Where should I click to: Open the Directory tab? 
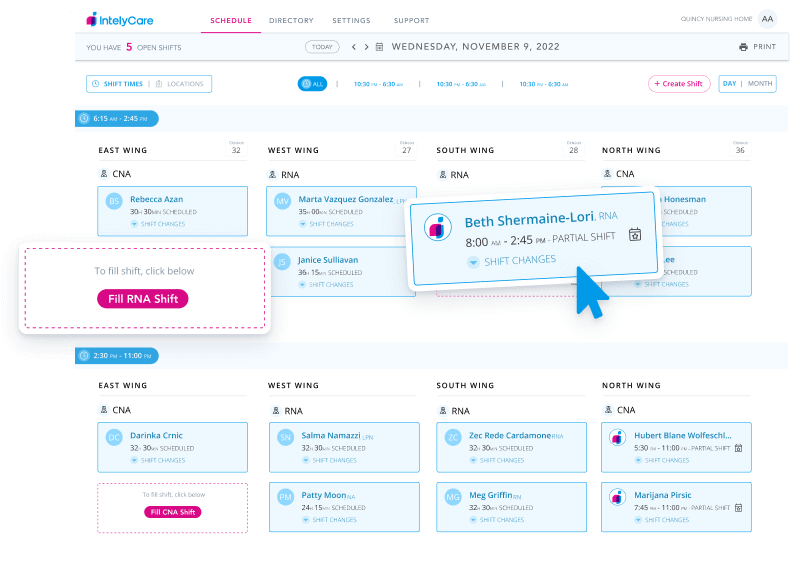point(291,20)
